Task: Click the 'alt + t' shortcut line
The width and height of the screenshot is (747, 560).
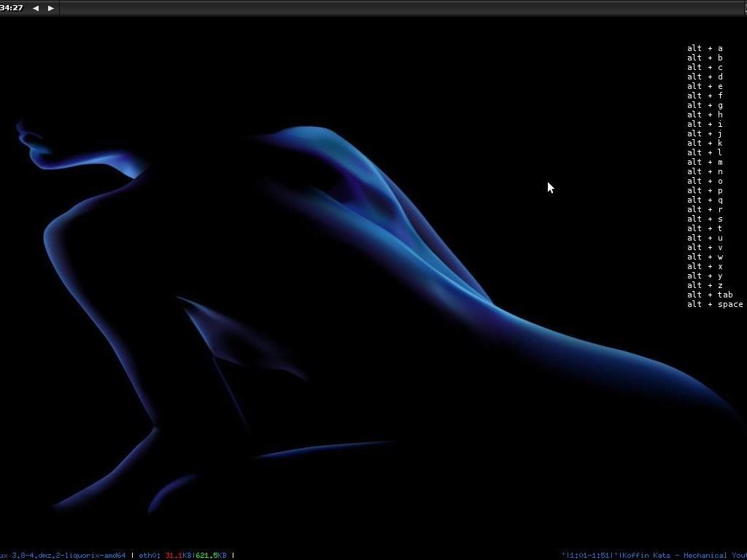Action: [x=705, y=228]
